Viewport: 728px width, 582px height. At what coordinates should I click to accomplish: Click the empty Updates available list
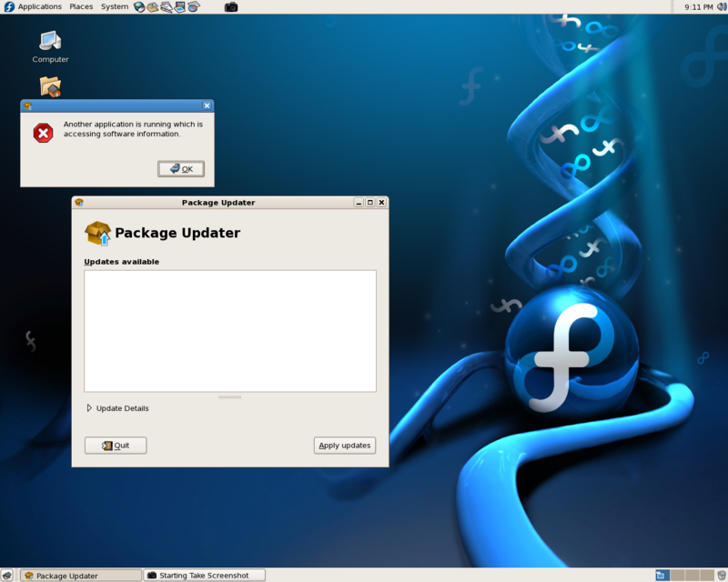230,331
